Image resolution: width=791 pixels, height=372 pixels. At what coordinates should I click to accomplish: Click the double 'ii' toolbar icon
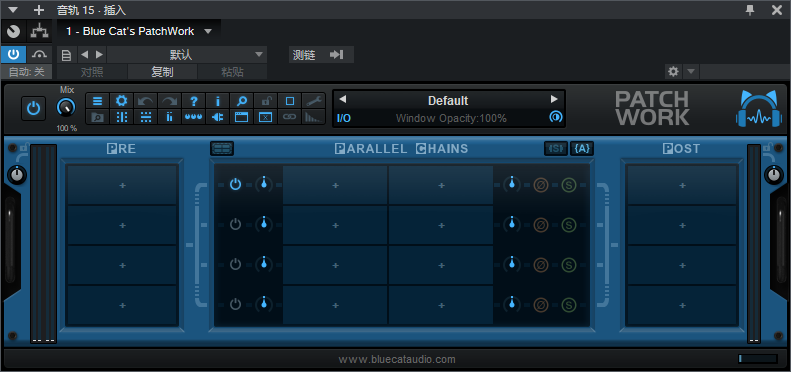[x=170, y=117]
